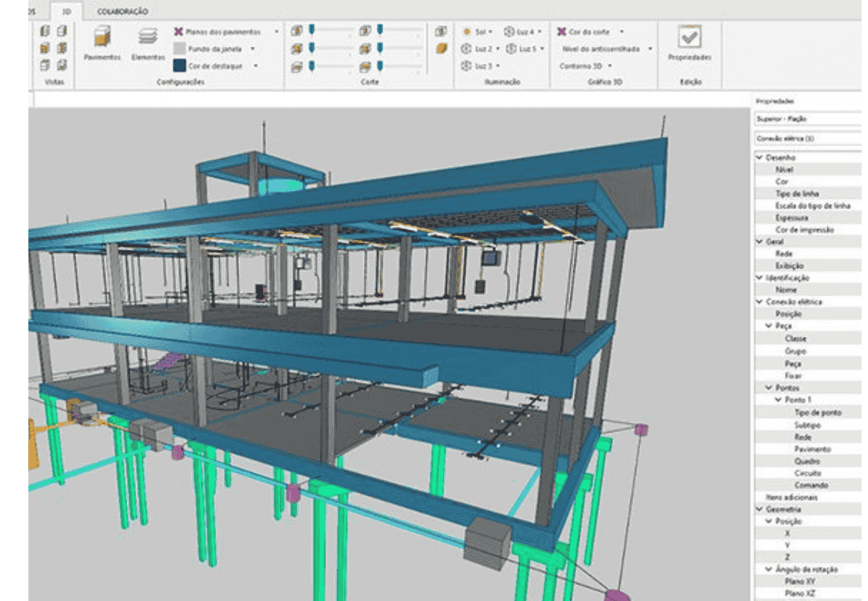Image resolution: width=868 pixels, height=601 pixels.
Task: Click the Planos dos pavimentos icon
Action: pos(178,31)
